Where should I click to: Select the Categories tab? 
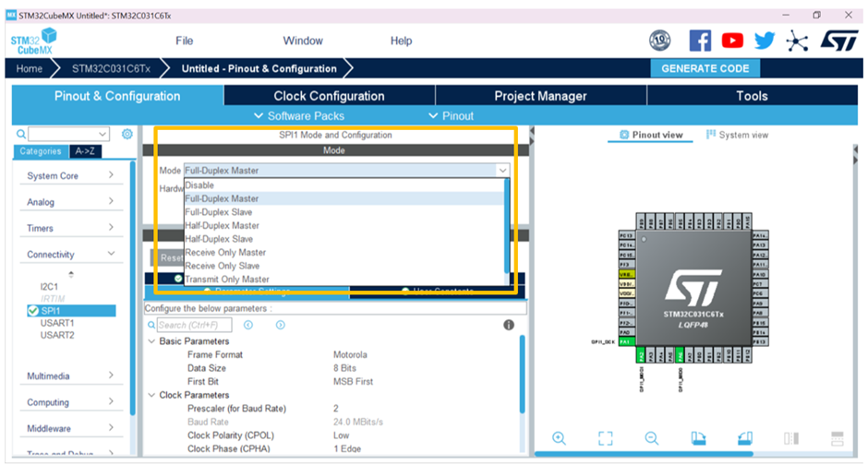click(41, 151)
